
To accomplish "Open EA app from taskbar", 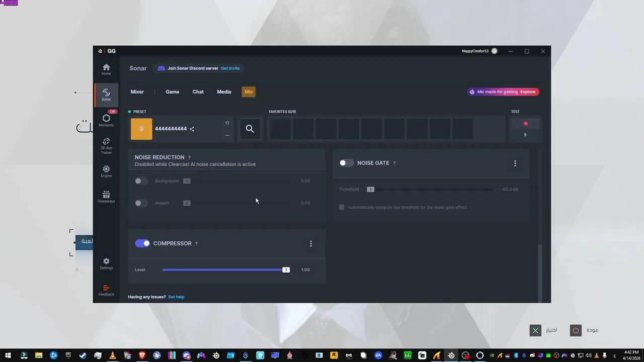I will 378,355.
